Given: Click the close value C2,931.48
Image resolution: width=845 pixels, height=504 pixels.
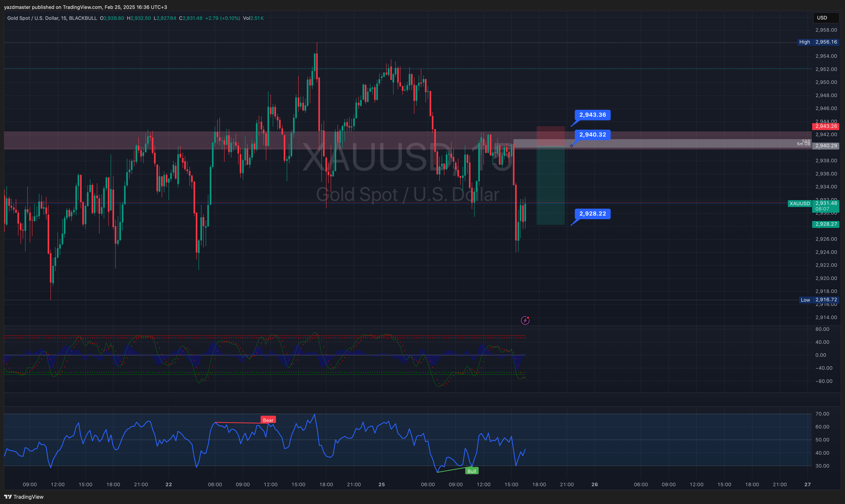Looking at the screenshot, I should coord(191,18).
